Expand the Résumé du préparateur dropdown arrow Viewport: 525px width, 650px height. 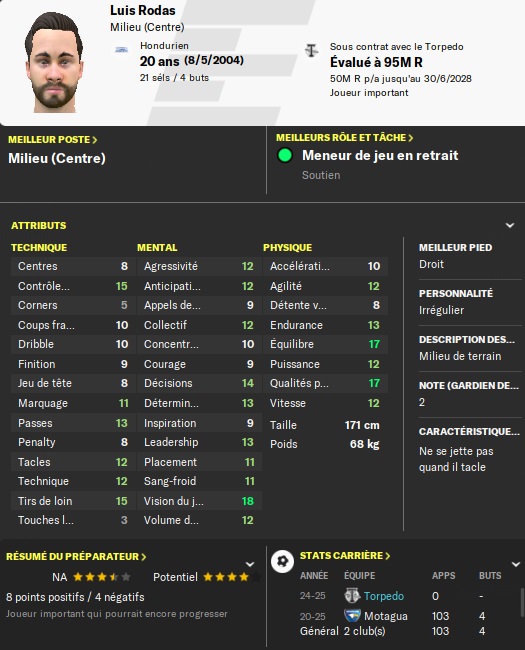click(x=250, y=564)
